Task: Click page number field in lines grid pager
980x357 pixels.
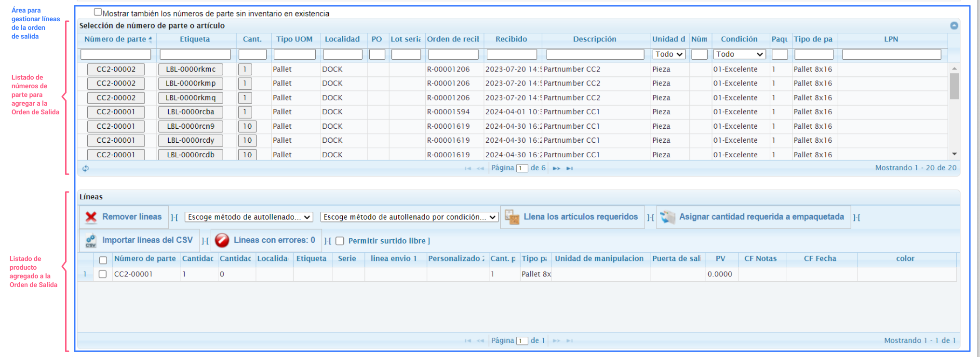Action: (522, 341)
